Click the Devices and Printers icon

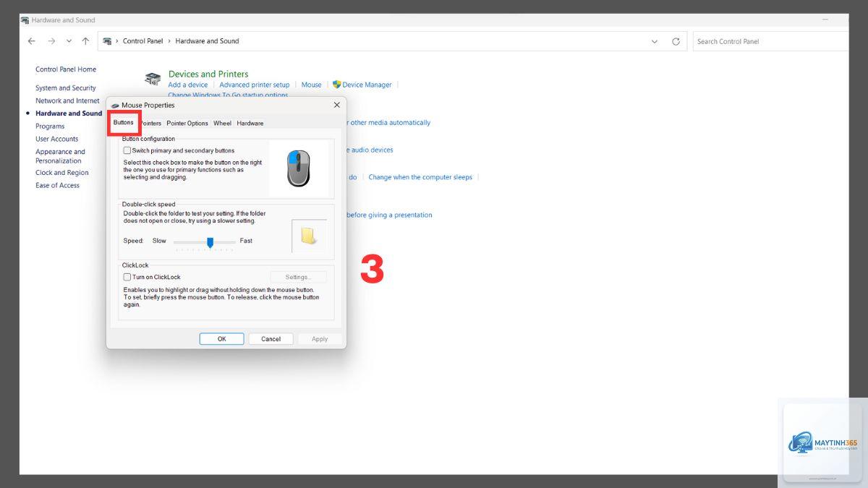tap(153, 79)
